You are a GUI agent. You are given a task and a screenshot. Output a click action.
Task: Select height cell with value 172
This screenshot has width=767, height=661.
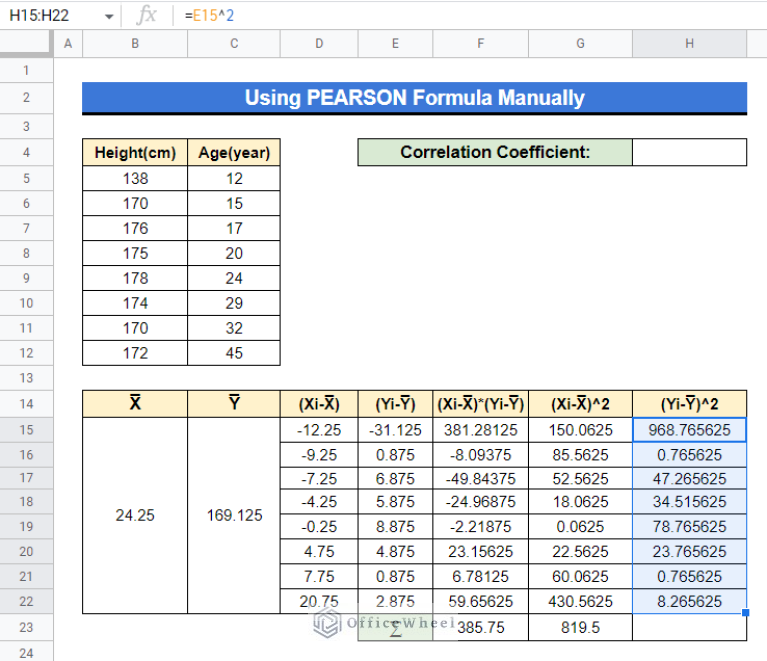(x=135, y=353)
